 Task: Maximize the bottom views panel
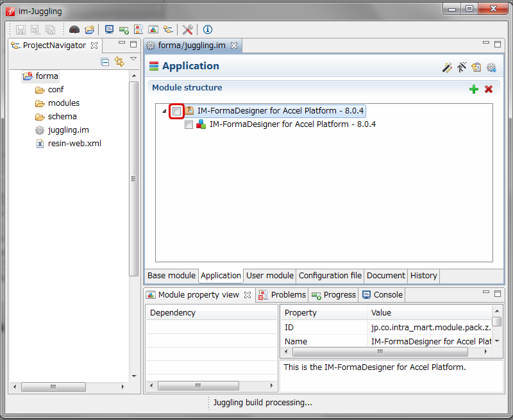tap(498, 294)
